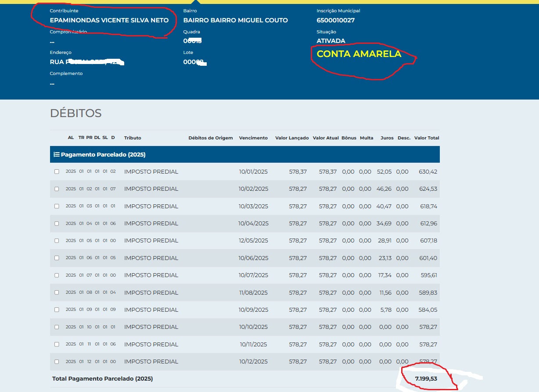This screenshot has width=539, height=392.
Task: Collapse the Pagamento Parcelado (2025) group header
Action: [x=103, y=155]
